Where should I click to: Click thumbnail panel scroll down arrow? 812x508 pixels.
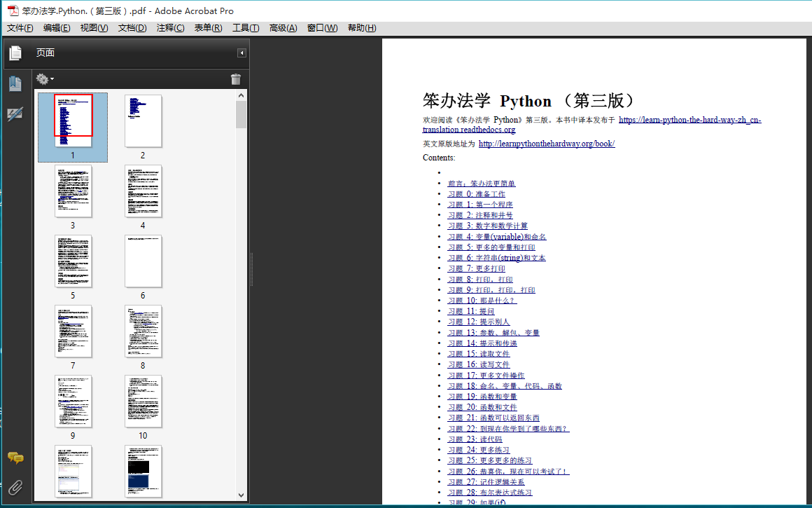[x=241, y=495]
